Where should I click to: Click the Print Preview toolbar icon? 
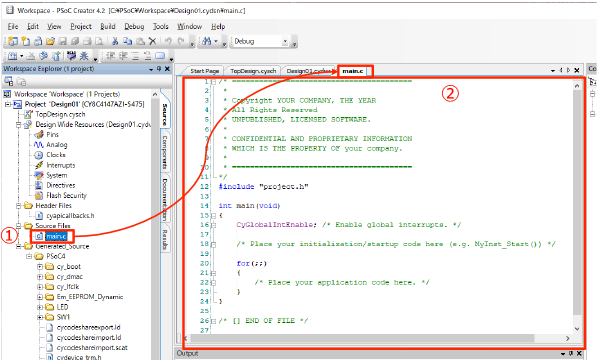pyautogui.click(x=99, y=41)
